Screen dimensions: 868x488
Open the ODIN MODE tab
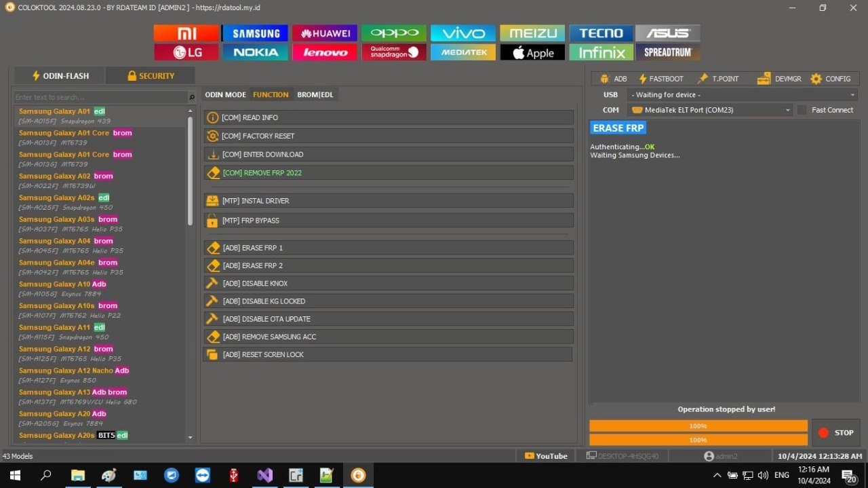[x=226, y=95]
